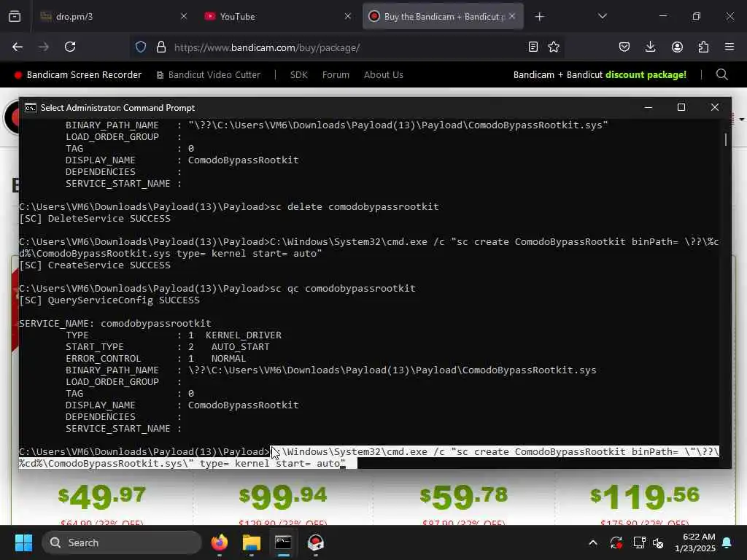Select the Buy the Bandicam + Bandicut tab

443,17
